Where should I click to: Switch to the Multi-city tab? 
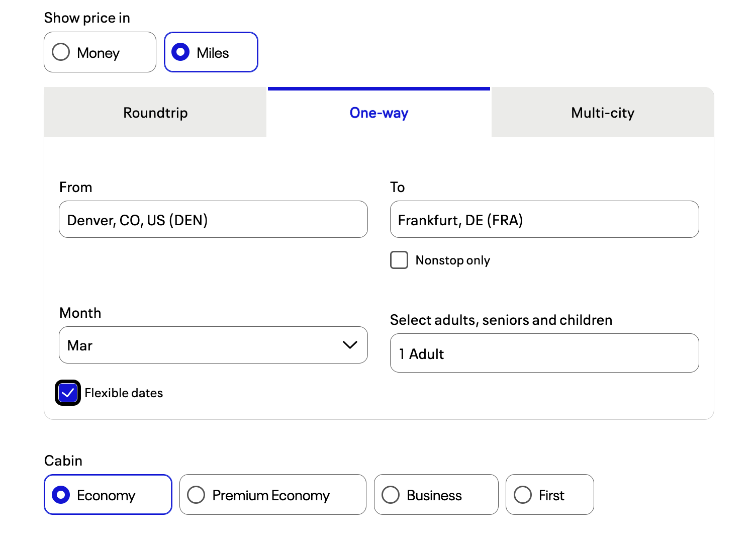602,113
